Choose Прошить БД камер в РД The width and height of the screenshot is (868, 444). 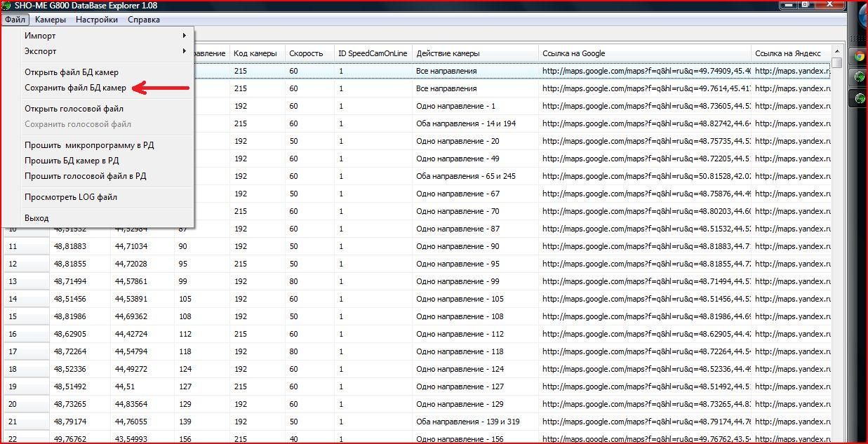point(72,161)
